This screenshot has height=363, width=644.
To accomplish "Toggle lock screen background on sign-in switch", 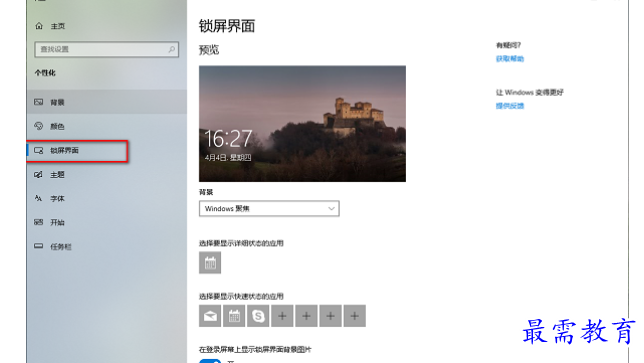I will [x=210, y=361].
